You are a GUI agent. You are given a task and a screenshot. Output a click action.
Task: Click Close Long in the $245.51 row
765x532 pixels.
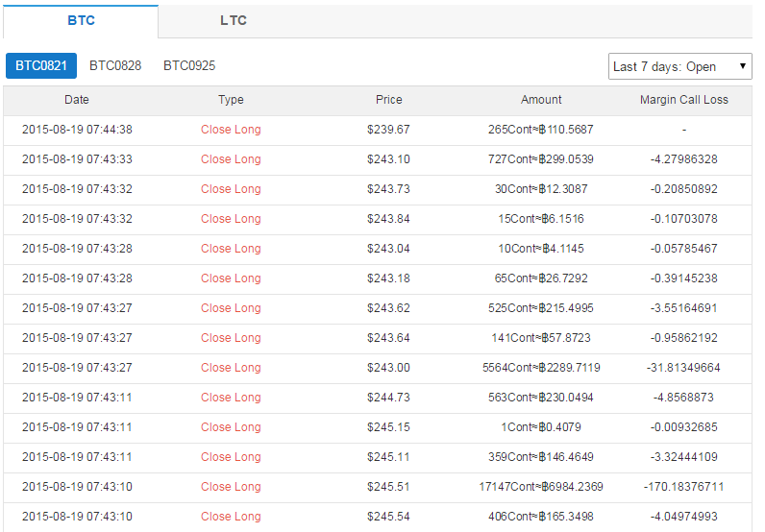coord(231,487)
